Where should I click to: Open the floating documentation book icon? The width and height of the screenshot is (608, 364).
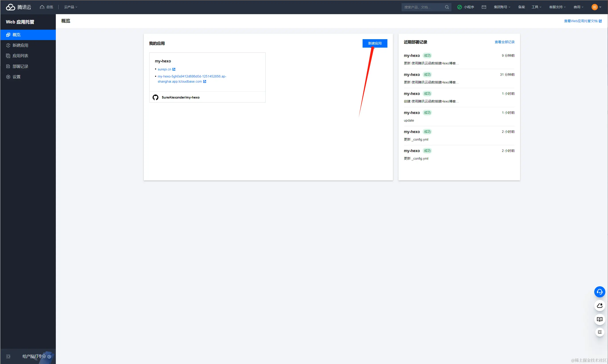pos(599,319)
